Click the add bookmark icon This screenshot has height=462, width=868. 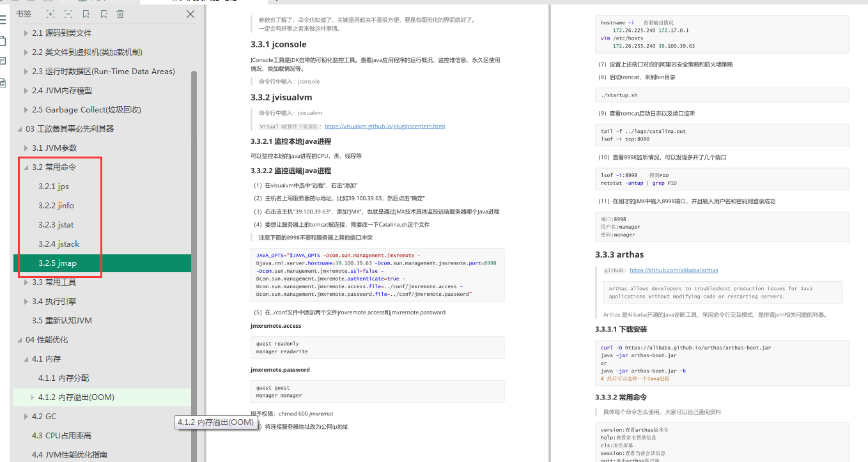[86, 14]
